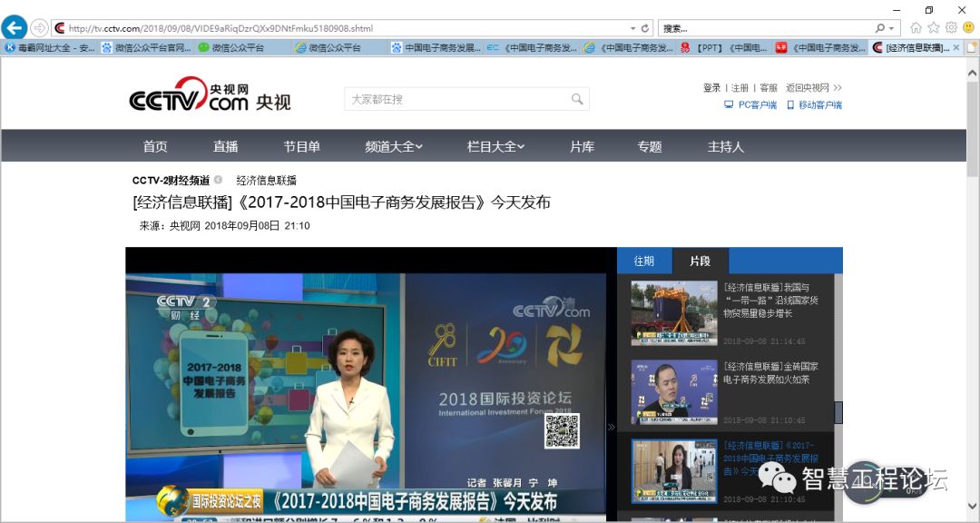
Task: Close the active 经济信息联播 tab
Action: [x=955, y=47]
